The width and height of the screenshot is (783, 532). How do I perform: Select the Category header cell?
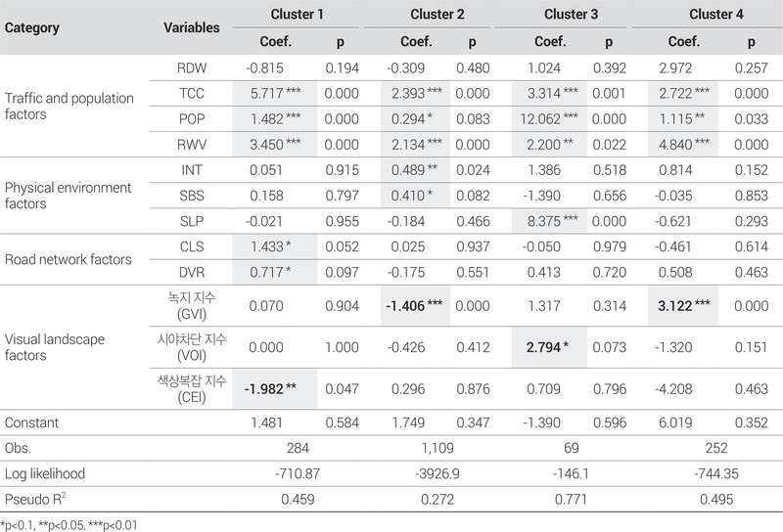tap(32, 28)
